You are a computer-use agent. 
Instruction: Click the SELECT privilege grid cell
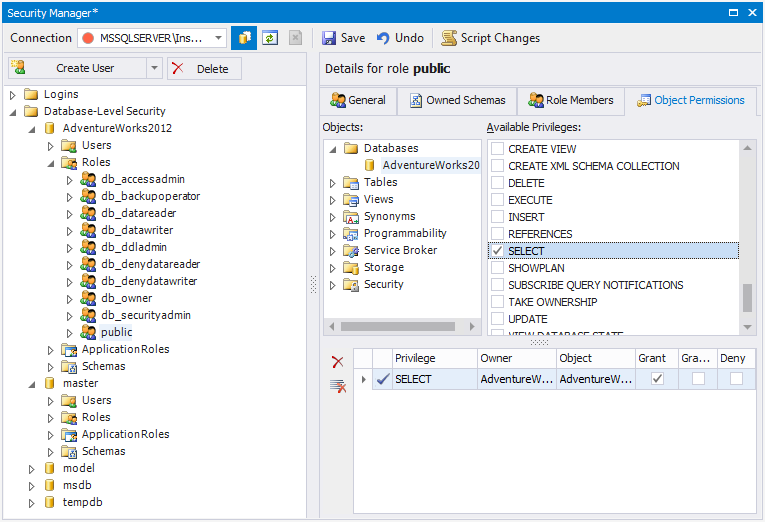435,379
